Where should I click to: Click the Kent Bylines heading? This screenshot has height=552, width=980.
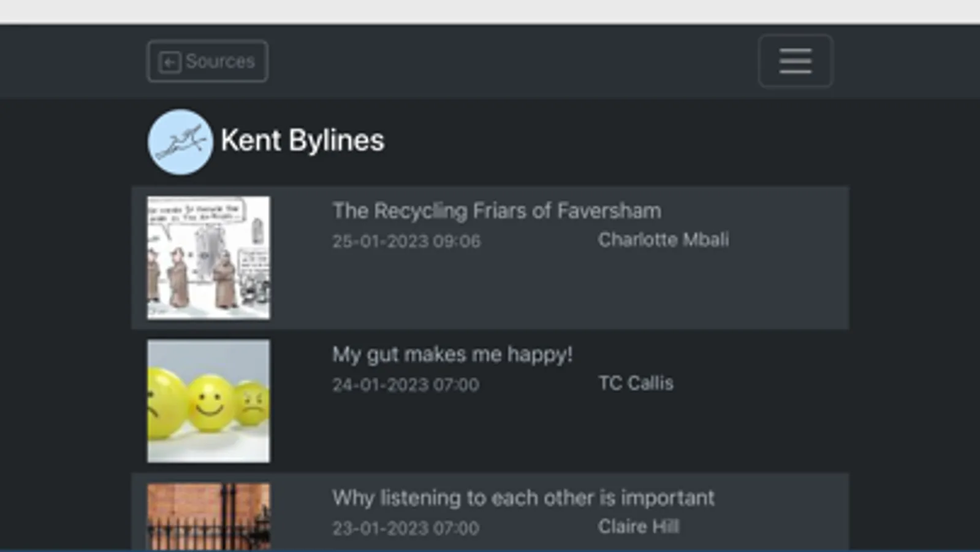point(302,140)
